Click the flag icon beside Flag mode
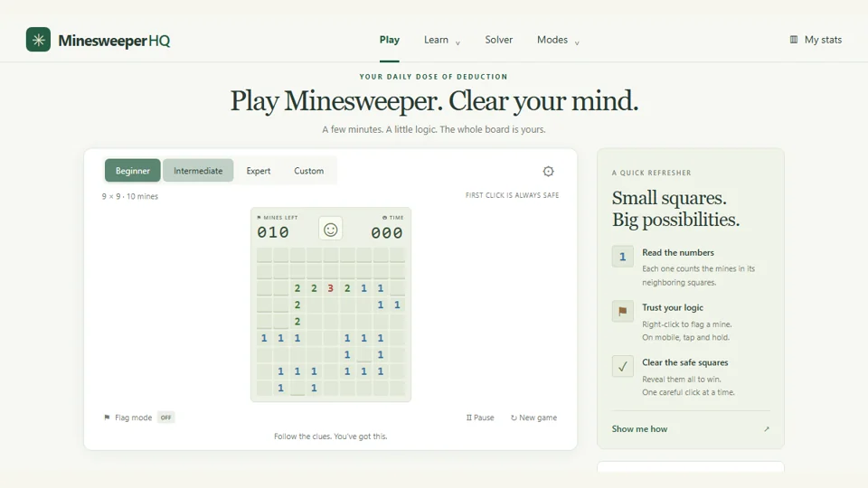This screenshot has height=488, width=868. pyautogui.click(x=107, y=418)
